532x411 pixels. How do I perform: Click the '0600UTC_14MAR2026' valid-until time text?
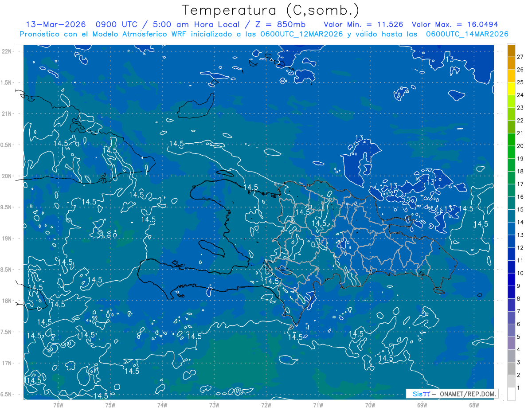click(467, 34)
